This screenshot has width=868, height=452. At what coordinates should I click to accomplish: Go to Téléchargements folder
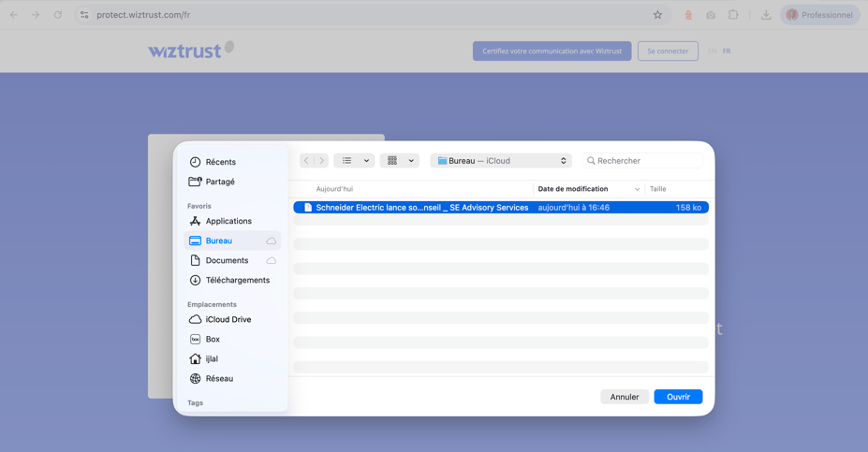(229, 280)
